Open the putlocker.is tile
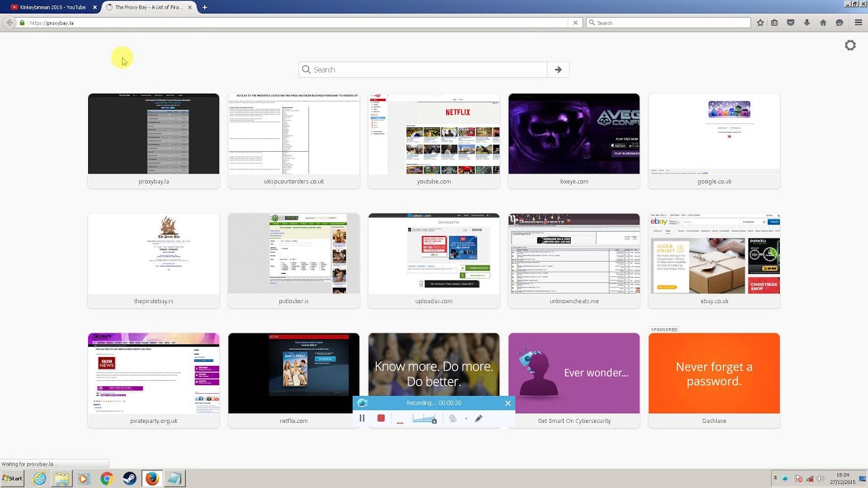This screenshot has height=488, width=868. [x=294, y=260]
